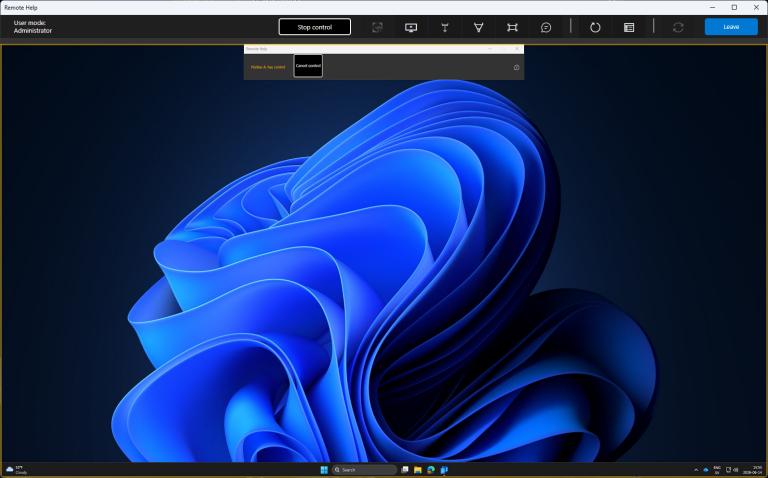The height and width of the screenshot is (478, 768).
Task: Activate the laser pointer tool icon
Action: (x=445, y=27)
